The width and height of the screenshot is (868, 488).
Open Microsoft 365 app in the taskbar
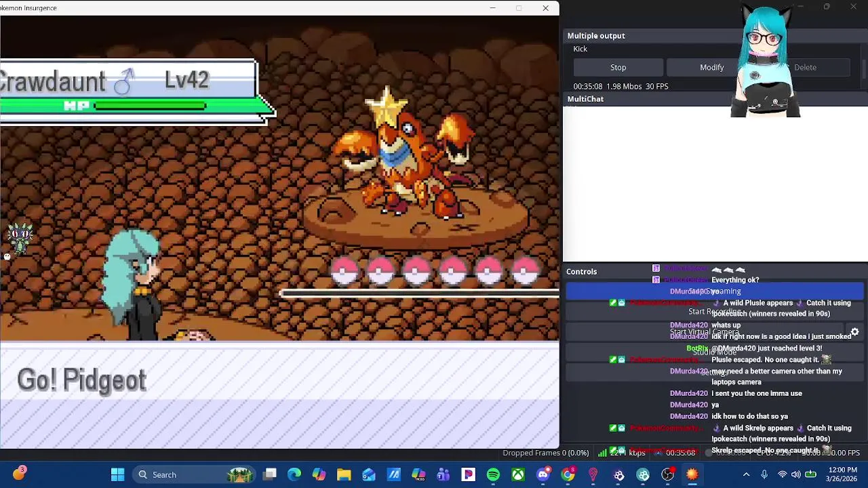click(x=418, y=474)
